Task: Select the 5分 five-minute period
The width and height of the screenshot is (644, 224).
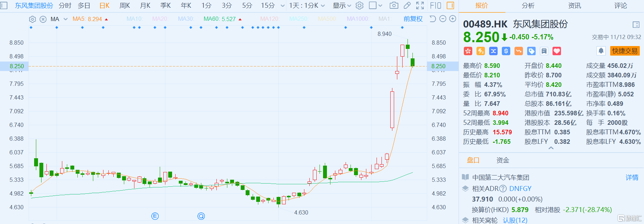Action: click(x=247, y=6)
